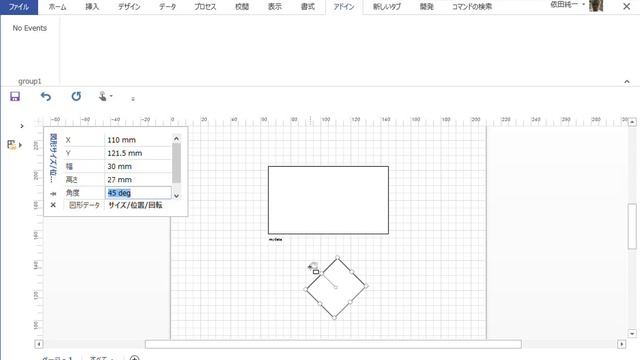The image size is (640, 360).
Task: Select the アドイン ribbon tab
Action: pyautogui.click(x=344, y=7)
